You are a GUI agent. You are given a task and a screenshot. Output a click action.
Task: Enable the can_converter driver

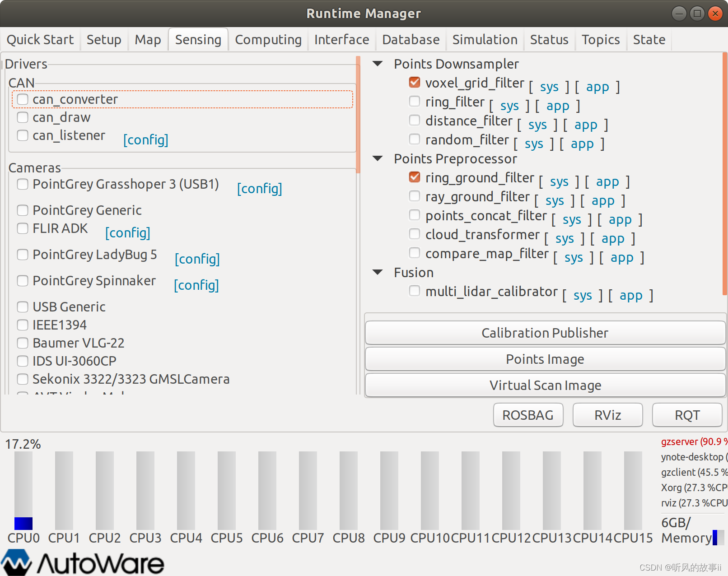click(x=22, y=99)
